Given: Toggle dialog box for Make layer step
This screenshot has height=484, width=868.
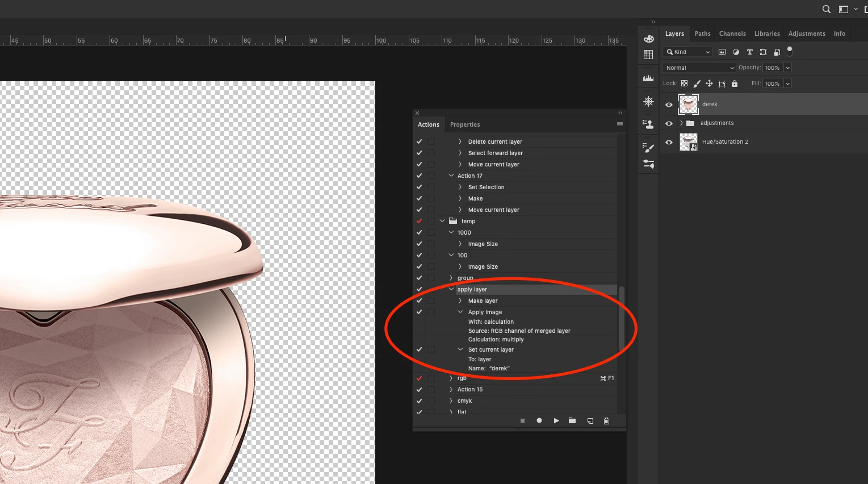Looking at the screenshot, I should click(x=431, y=301).
